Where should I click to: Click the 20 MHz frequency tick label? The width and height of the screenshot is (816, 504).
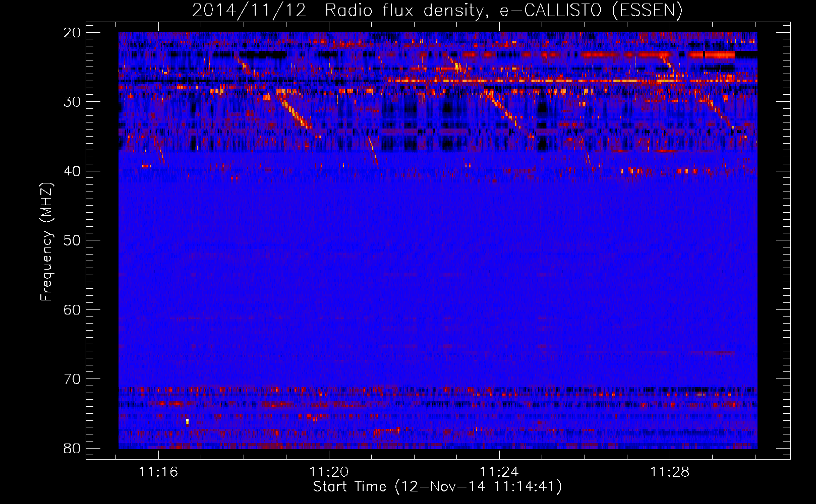pyautogui.click(x=73, y=33)
